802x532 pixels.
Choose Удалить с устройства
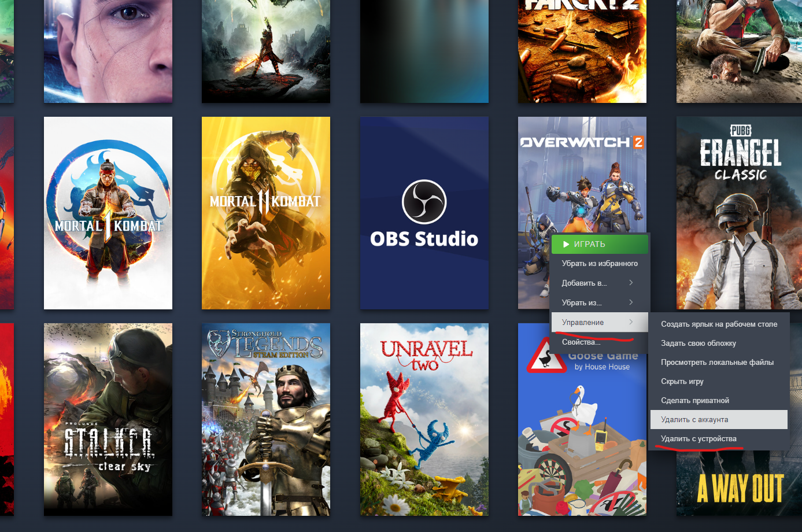719,439
